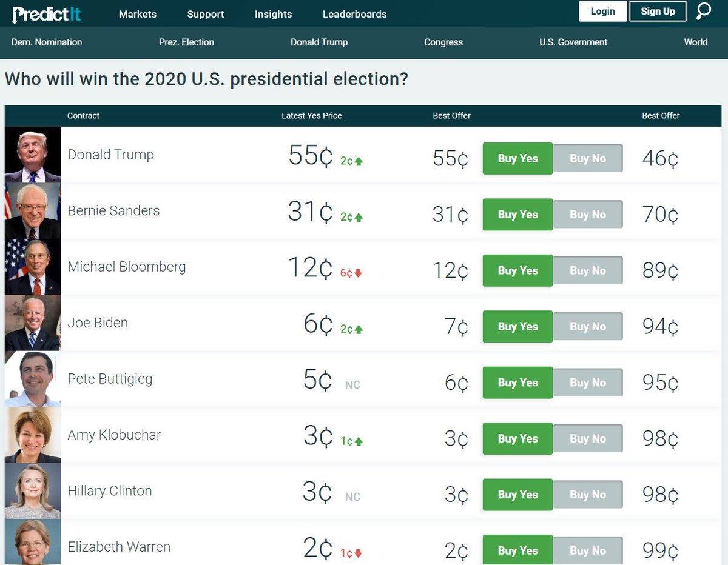Go to Dem. Nomination category
The image size is (728, 565).
47,42
